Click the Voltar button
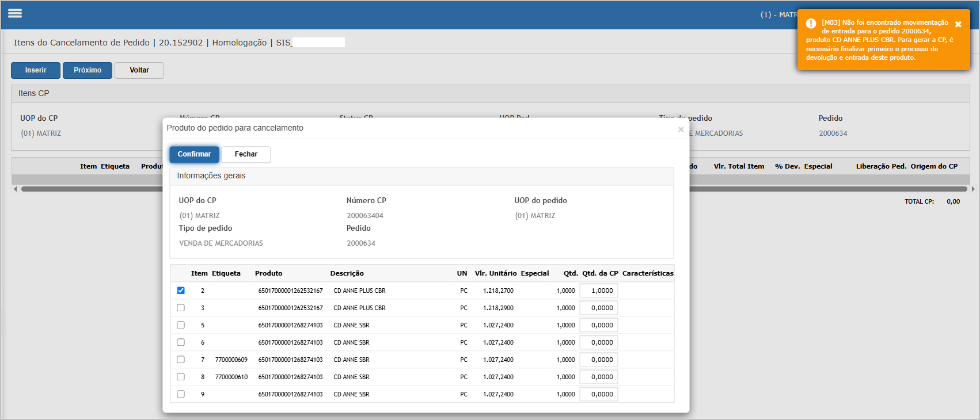The height and width of the screenshot is (420, 980). (139, 70)
